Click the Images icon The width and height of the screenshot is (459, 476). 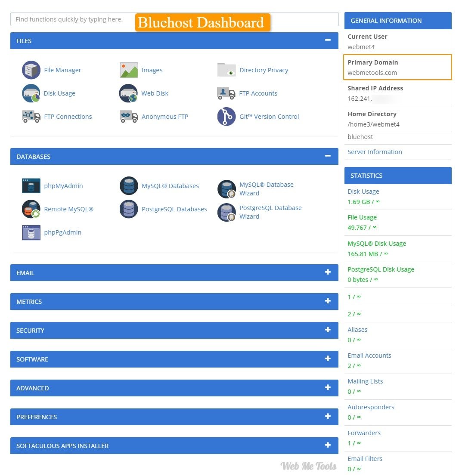click(129, 70)
